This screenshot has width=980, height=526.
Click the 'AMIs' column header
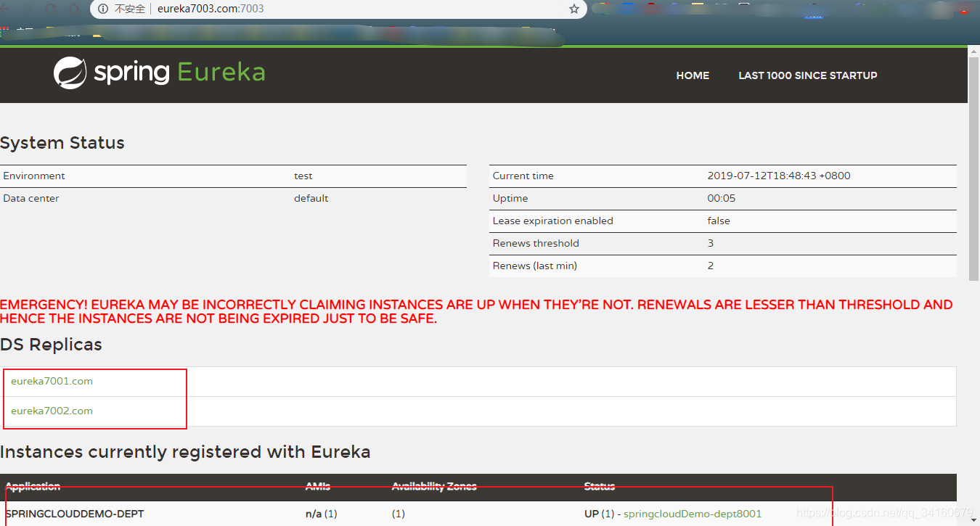pos(318,486)
